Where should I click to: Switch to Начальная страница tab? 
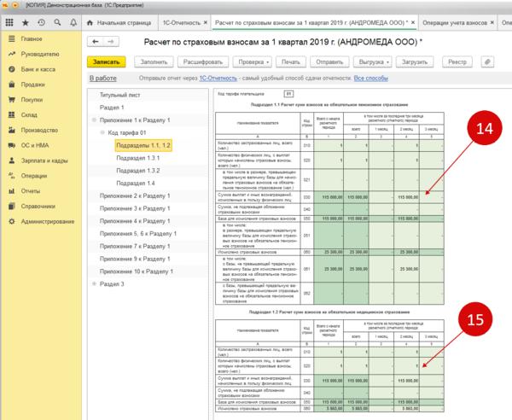pyautogui.click(x=119, y=23)
